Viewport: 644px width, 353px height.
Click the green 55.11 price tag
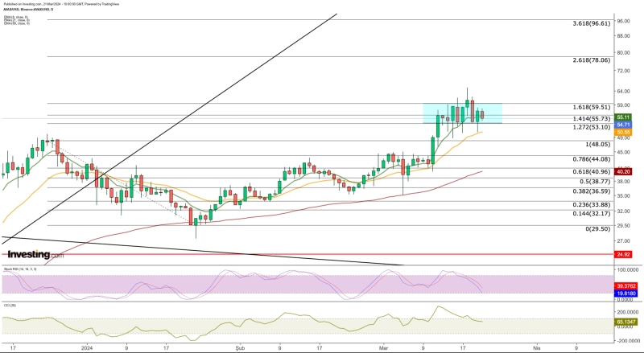coord(622,117)
